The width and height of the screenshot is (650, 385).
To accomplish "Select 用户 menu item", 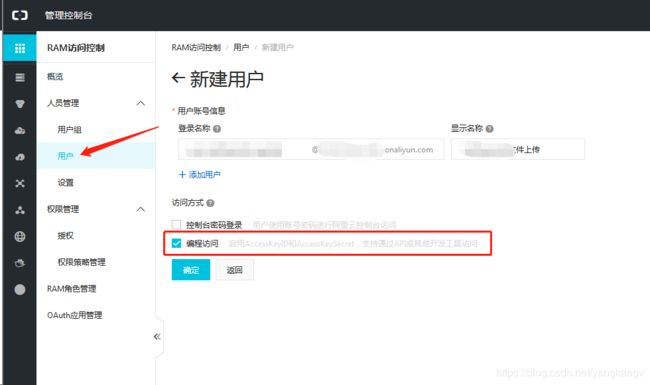I will 65,156.
